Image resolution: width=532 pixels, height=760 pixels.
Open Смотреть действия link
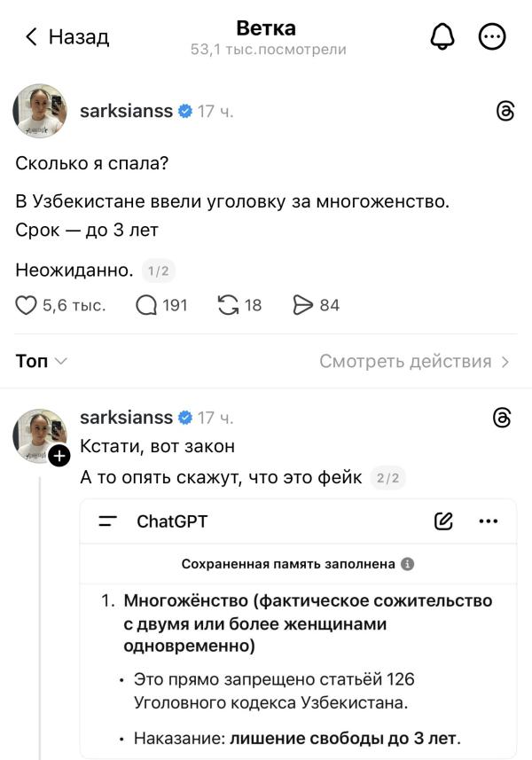409,361
